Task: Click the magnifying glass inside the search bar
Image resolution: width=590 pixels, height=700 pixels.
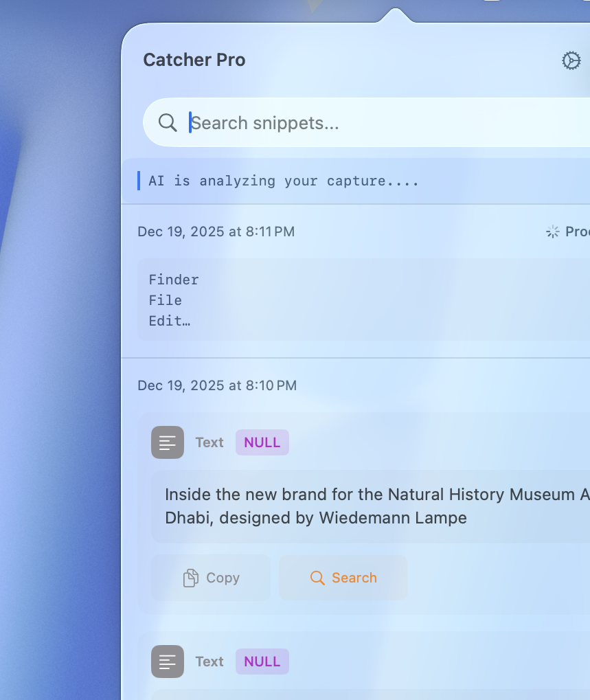Action: point(167,122)
